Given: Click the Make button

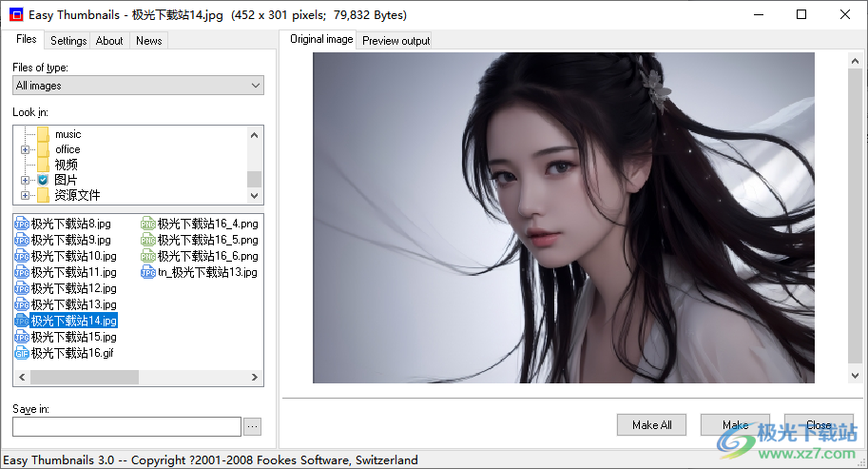Looking at the screenshot, I should tap(735, 424).
